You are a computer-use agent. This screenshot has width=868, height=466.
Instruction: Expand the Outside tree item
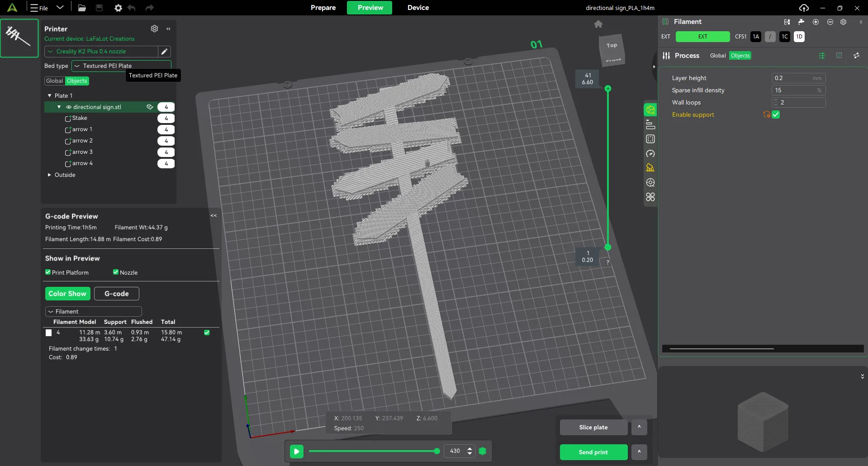[x=49, y=175]
